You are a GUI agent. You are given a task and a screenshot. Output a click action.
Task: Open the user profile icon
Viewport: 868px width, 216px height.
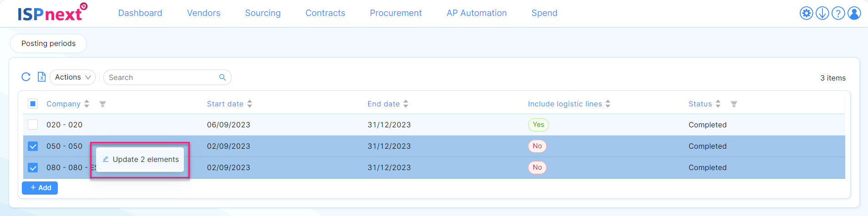tap(854, 13)
